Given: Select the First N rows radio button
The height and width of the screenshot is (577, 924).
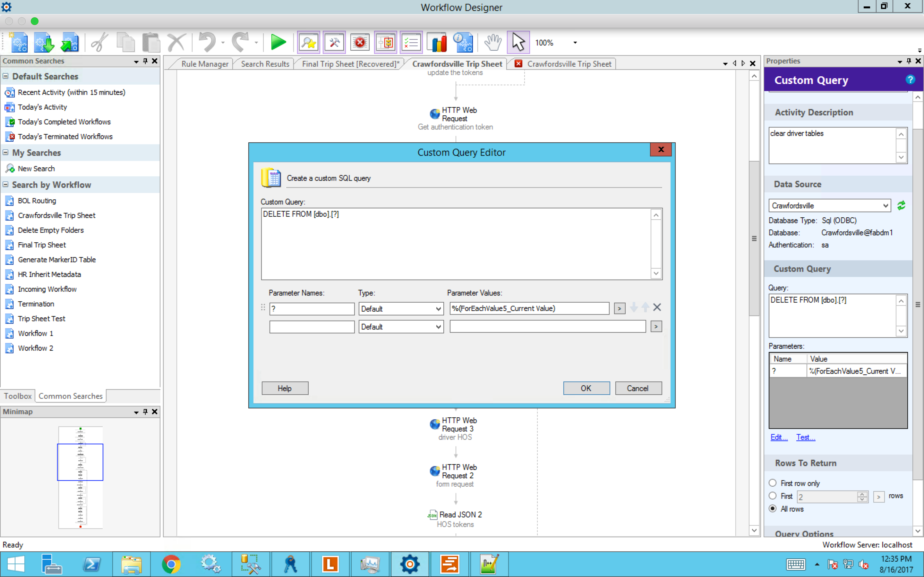Looking at the screenshot, I should [773, 496].
